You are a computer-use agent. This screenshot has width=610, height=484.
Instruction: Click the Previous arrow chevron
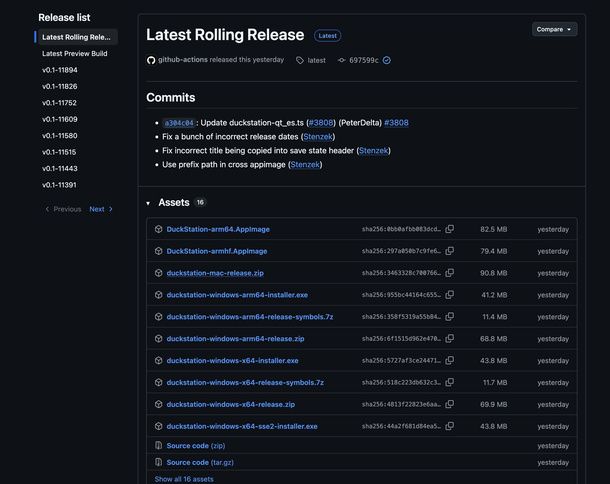tap(47, 209)
